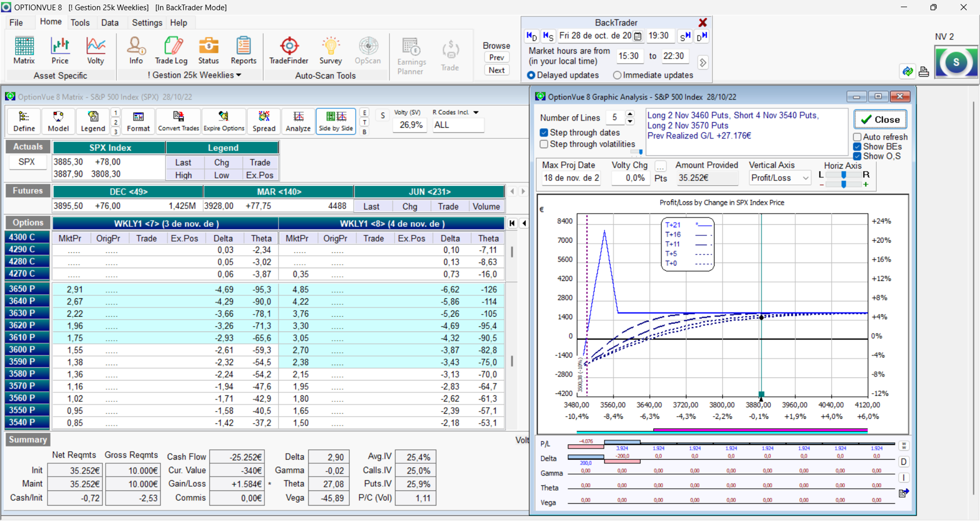Jump to first options expiration column
The width and height of the screenshot is (980, 521).
512,223
